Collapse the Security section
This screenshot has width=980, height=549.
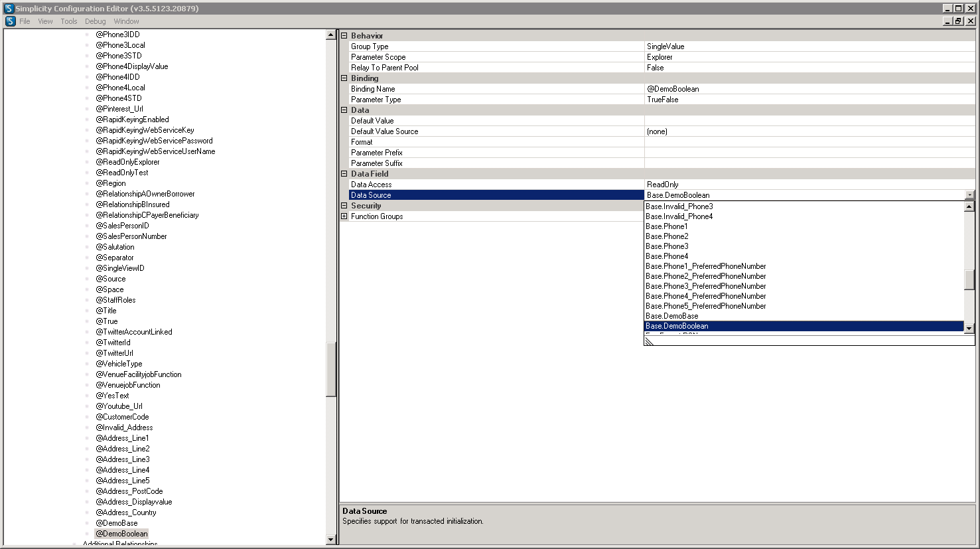[x=344, y=206]
